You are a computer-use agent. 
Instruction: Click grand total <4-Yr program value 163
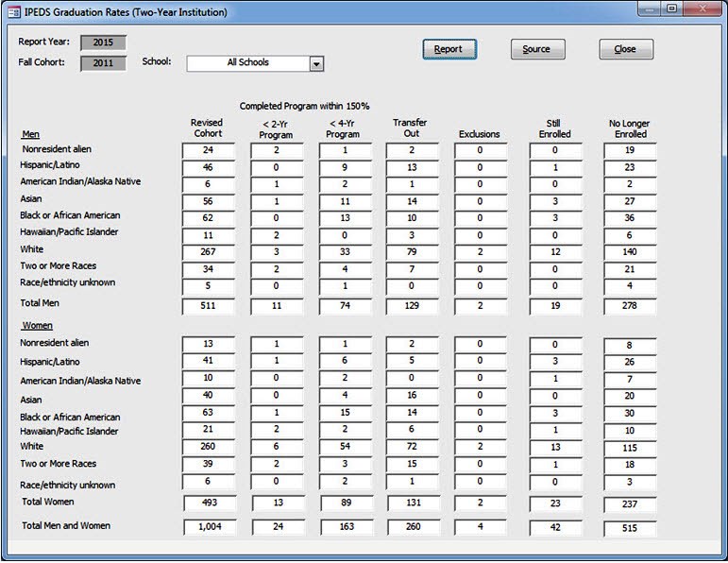347,527
